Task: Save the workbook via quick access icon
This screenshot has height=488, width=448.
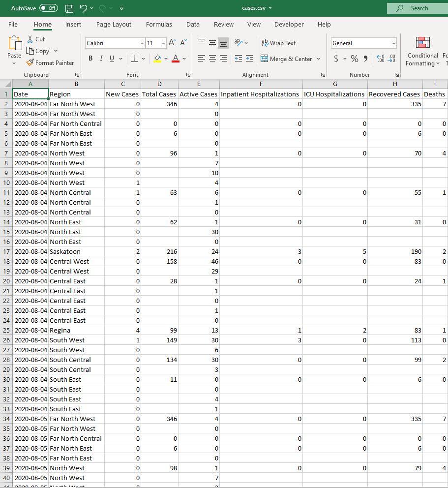Action: tap(69, 8)
